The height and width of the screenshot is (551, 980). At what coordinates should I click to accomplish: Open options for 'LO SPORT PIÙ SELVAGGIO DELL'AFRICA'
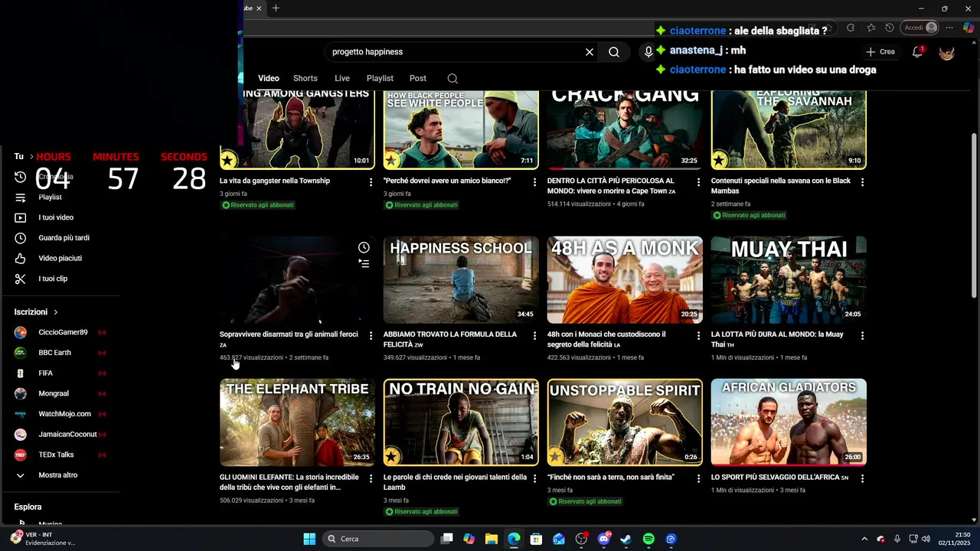click(863, 479)
